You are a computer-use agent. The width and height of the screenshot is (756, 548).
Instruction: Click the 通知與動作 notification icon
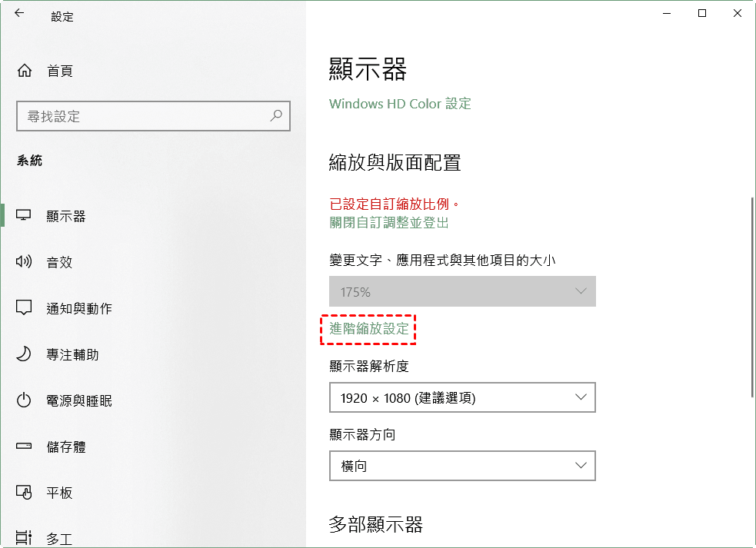tap(24, 308)
